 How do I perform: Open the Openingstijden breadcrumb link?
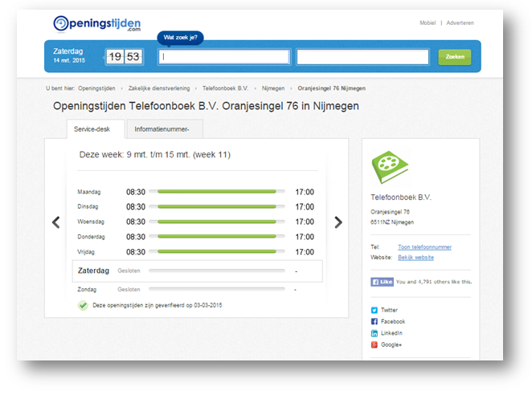(96, 88)
